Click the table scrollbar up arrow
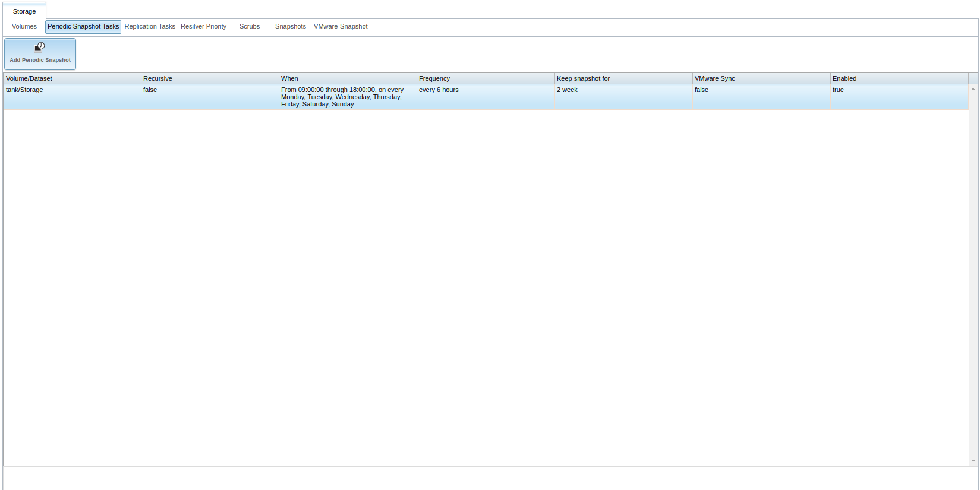 coord(973,89)
